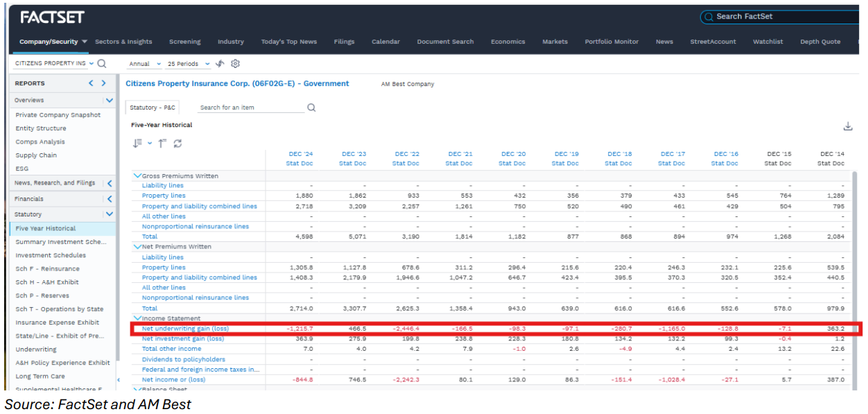868x414 pixels.
Task: Open the Economics menu in the ribbon
Action: tap(508, 42)
